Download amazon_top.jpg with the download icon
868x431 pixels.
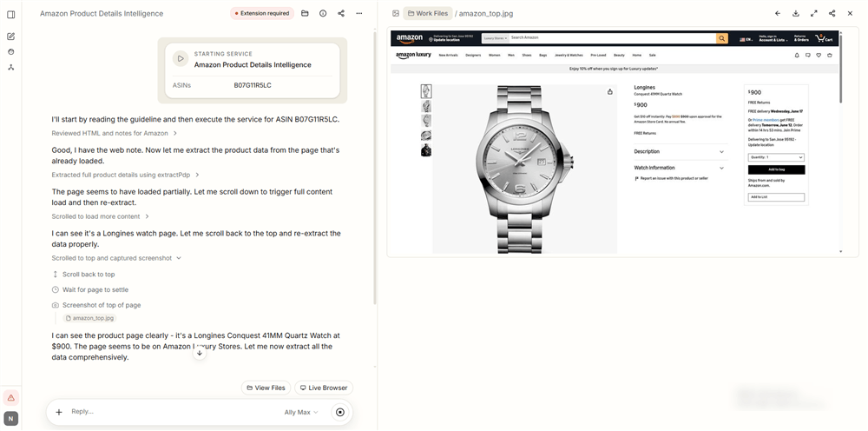point(795,13)
